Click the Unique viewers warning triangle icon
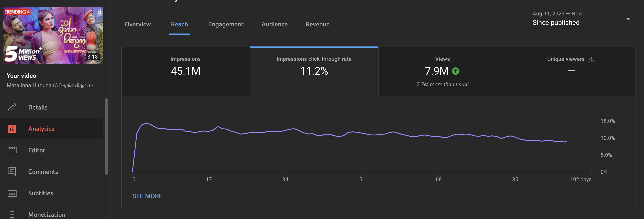 point(591,59)
